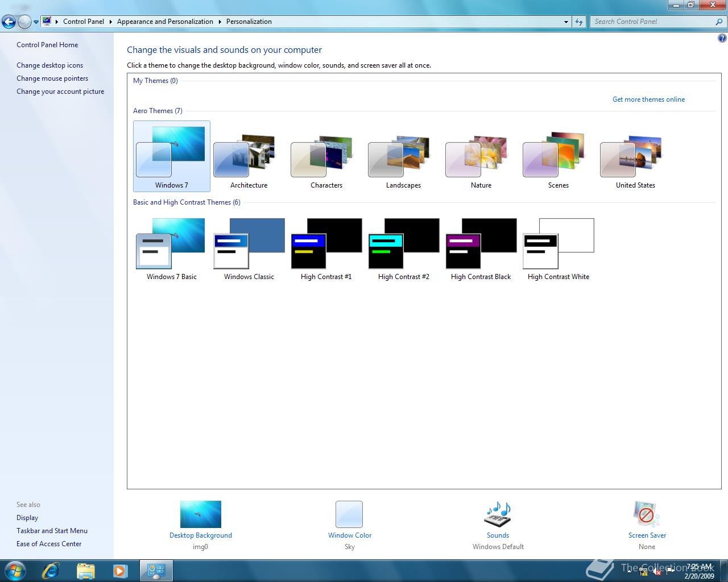Click the Personalization breadcrumb
This screenshot has height=582, width=728.
249,22
